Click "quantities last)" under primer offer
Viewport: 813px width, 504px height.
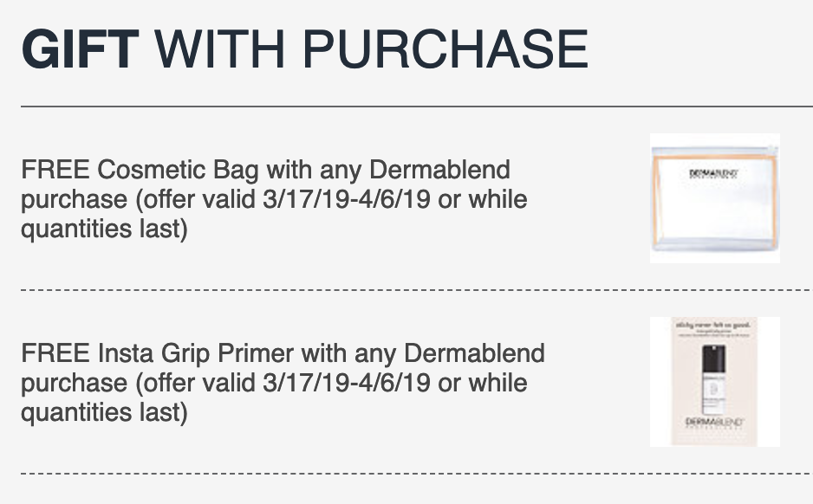pos(104,412)
